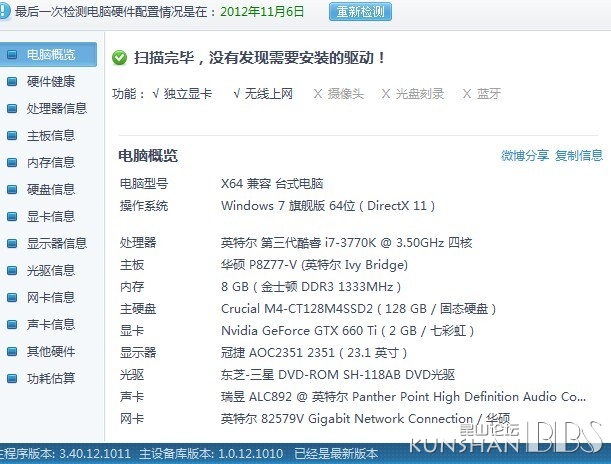The image size is (611, 464).
Task: Click the blue icon beside 处理器信息
Action: click(12, 108)
